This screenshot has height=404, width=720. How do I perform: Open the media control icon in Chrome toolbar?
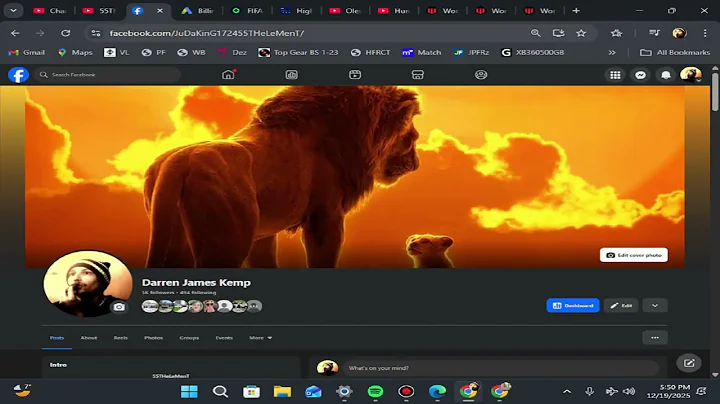[654, 33]
